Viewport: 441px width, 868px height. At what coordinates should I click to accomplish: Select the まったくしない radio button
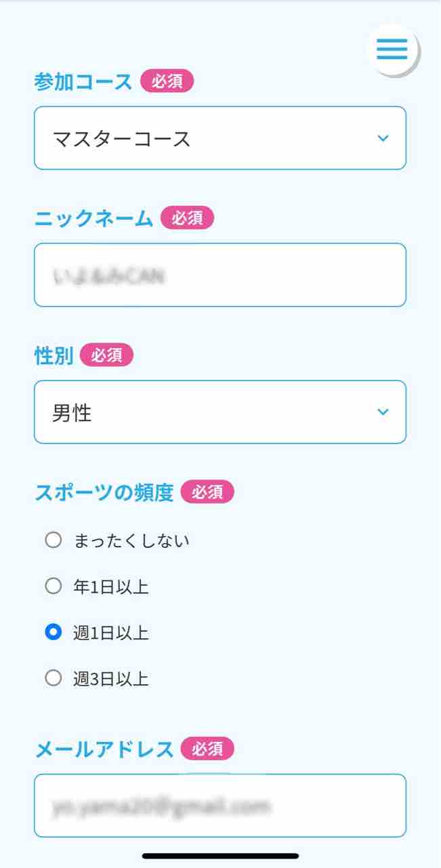54,540
